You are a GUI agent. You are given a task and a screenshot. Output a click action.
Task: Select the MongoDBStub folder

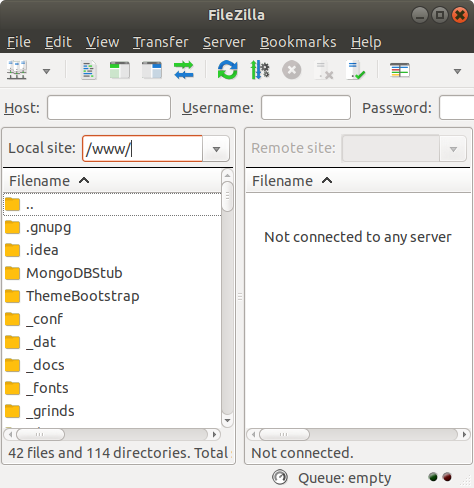pos(112,273)
